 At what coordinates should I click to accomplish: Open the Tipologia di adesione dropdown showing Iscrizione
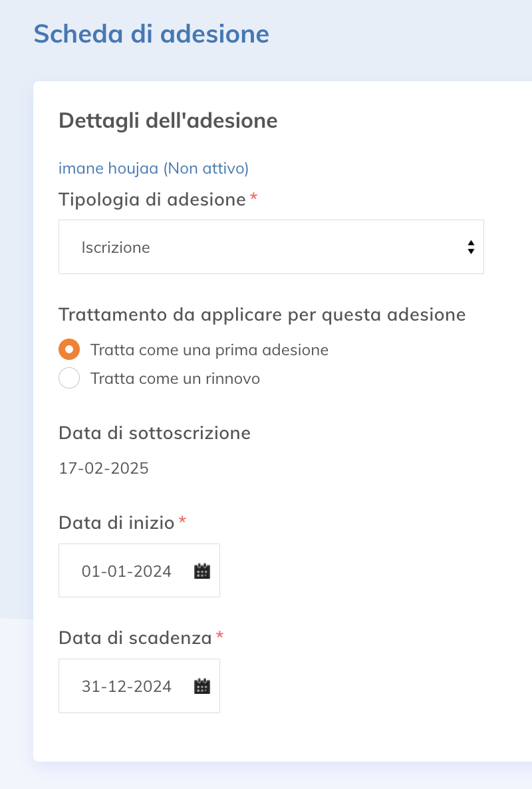point(271,247)
